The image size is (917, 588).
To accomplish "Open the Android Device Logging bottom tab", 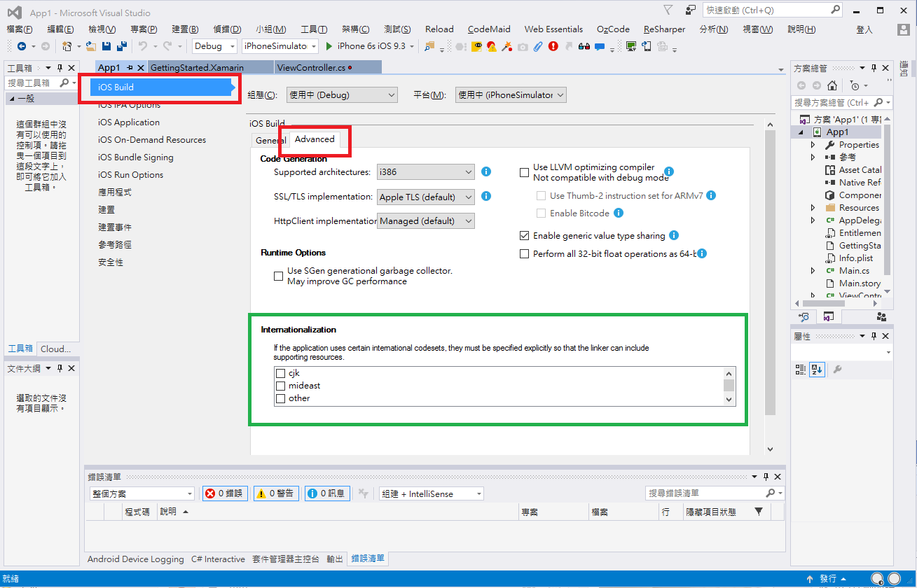I will click(x=136, y=559).
